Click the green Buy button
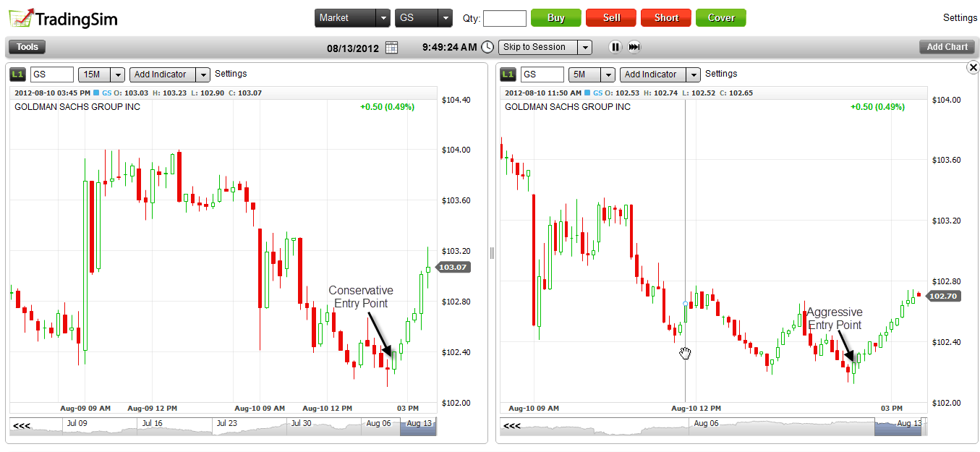Screen dimensions: 980x452 [x=555, y=18]
